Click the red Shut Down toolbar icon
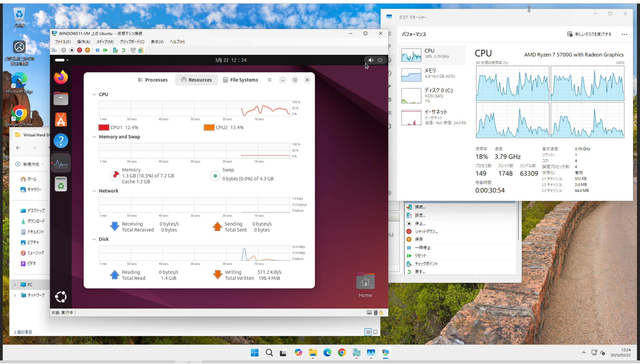 (80, 50)
